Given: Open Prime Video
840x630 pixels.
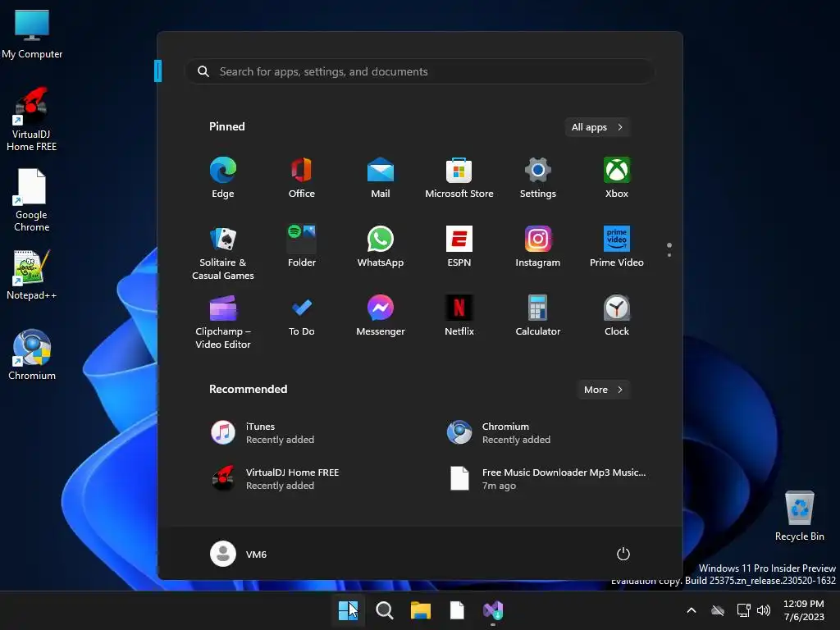Looking at the screenshot, I should click(x=617, y=246).
